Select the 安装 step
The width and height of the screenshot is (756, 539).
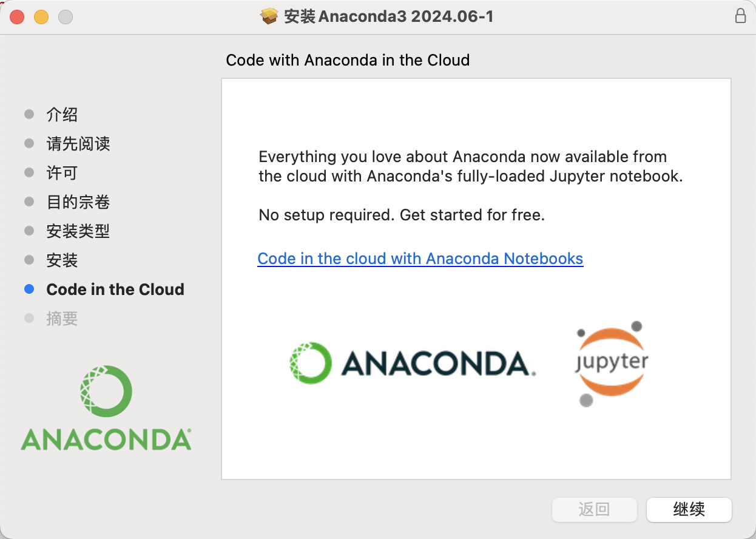pos(62,260)
